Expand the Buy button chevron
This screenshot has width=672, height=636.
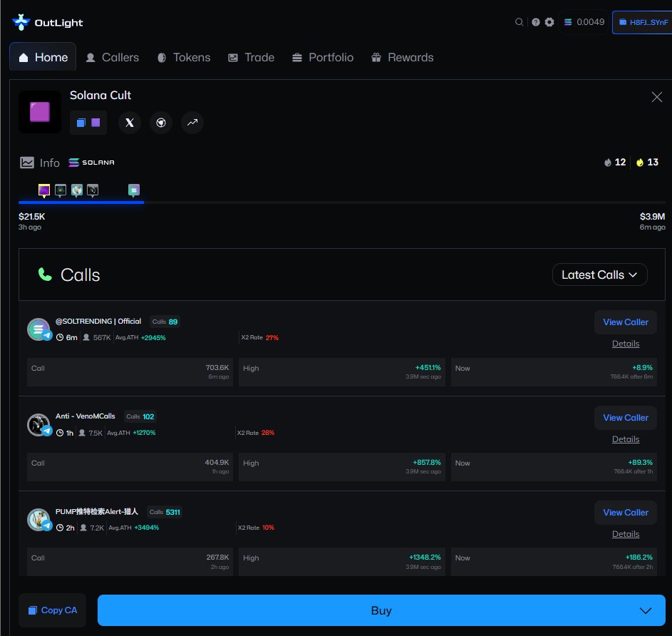[646, 610]
